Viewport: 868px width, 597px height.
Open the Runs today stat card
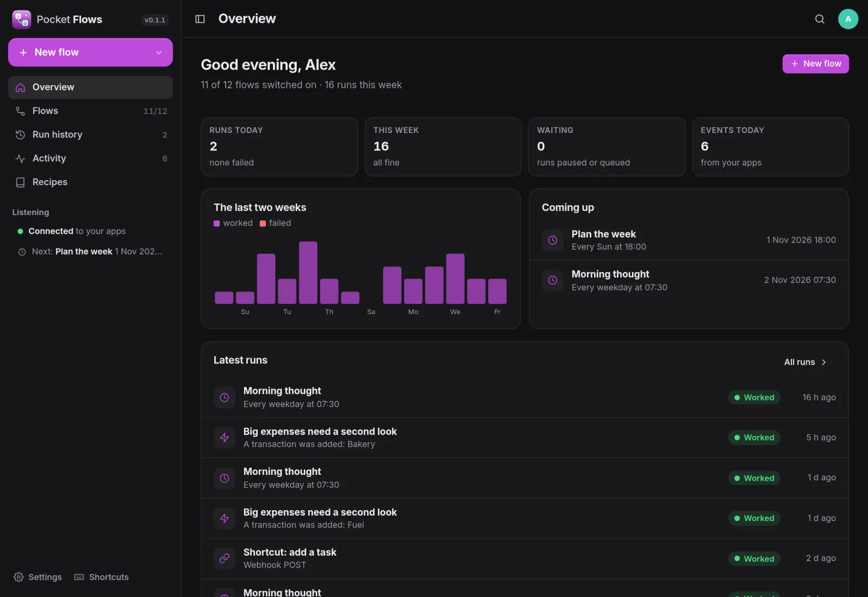click(279, 147)
